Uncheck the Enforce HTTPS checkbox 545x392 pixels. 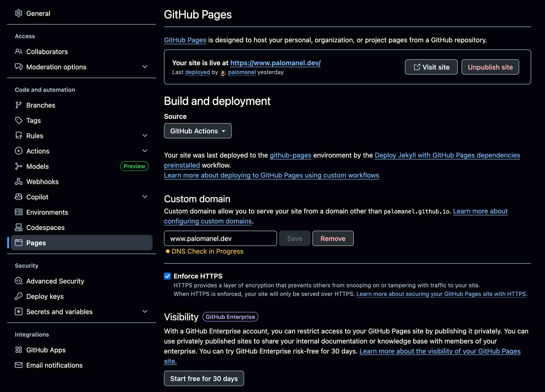(x=167, y=276)
